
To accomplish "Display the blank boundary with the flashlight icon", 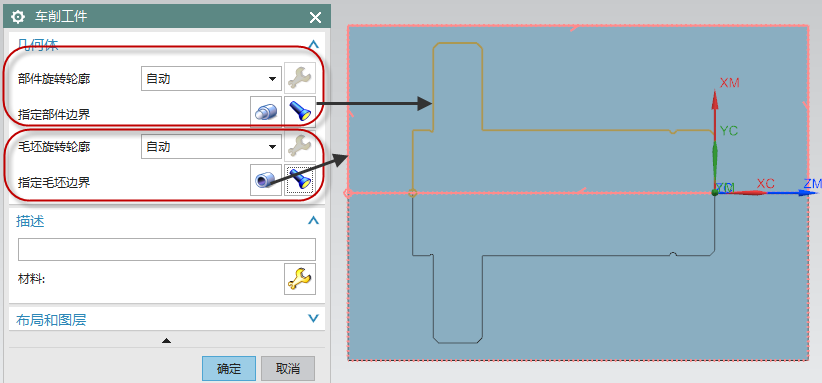I will [x=300, y=180].
